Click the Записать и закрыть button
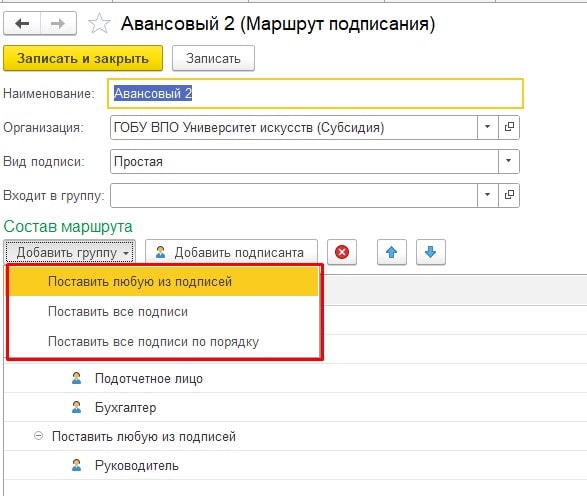The width and height of the screenshot is (587, 496). [83, 58]
